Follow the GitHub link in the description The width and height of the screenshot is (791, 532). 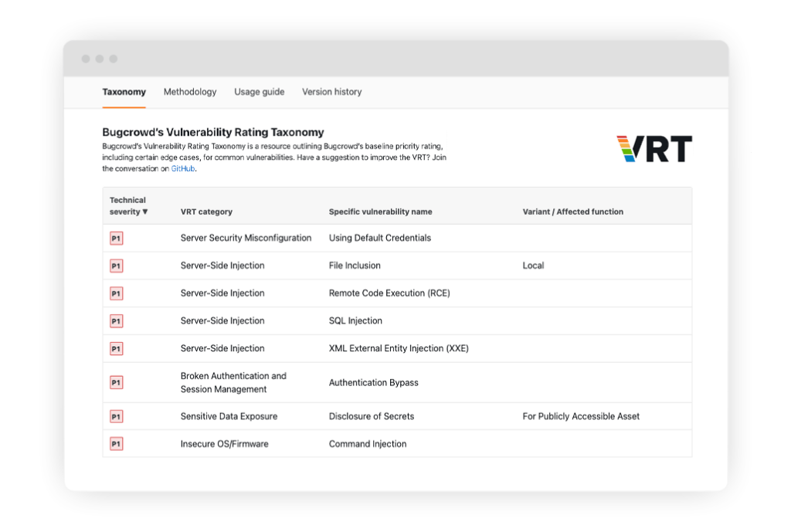(183, 168)
